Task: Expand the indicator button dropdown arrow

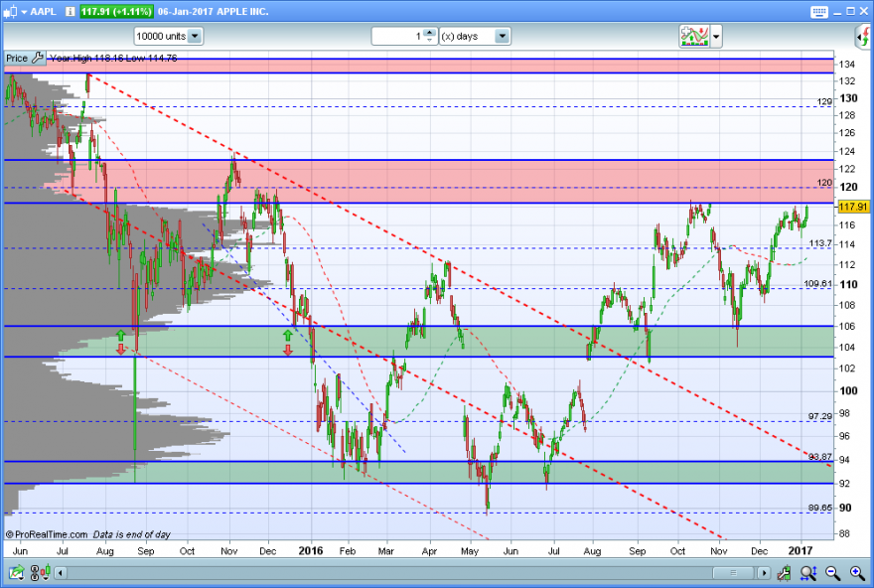Action: click(716, 37)
